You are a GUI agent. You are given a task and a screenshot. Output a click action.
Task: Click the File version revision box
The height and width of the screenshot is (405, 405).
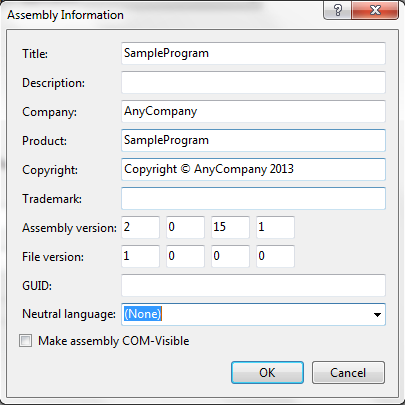[275, 256]
